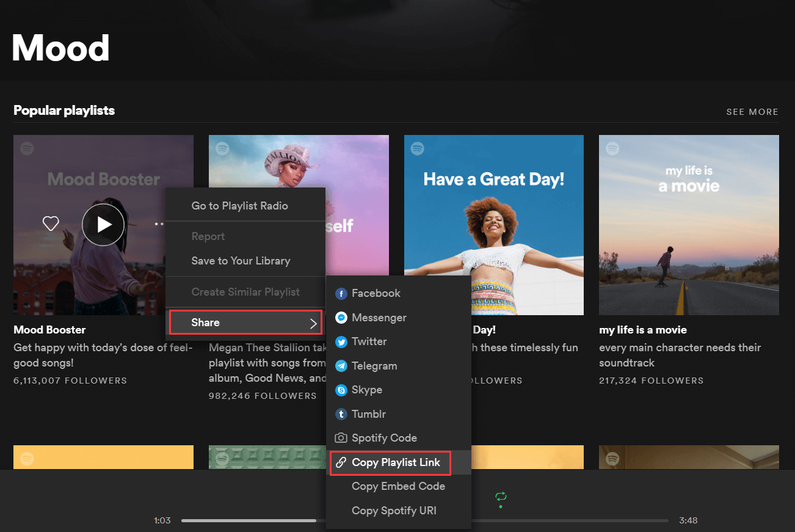Click the Telegram paper-plane icon

click(341, 366)
